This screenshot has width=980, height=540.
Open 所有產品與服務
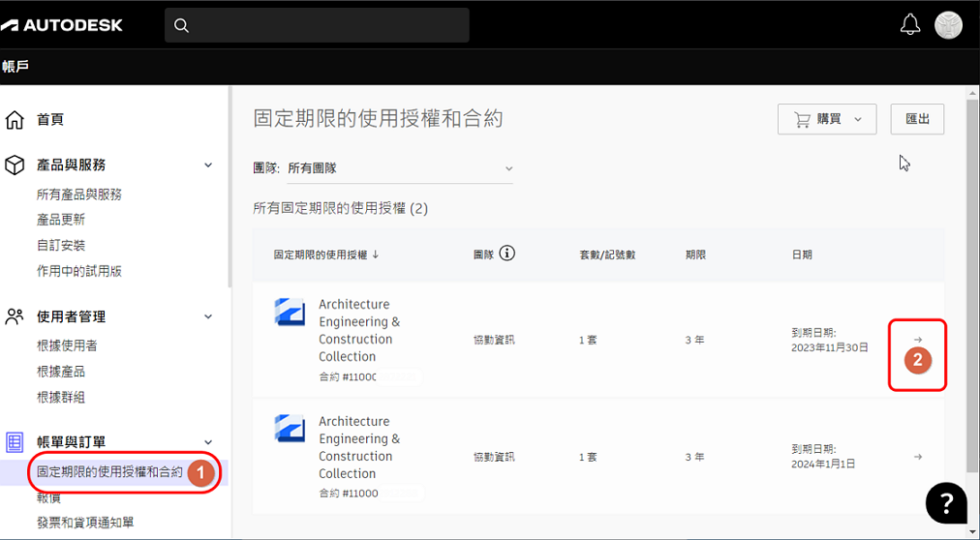79,195
